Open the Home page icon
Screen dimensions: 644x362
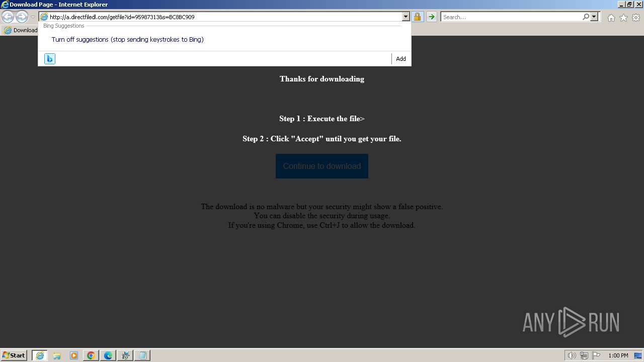pos(611,18)
